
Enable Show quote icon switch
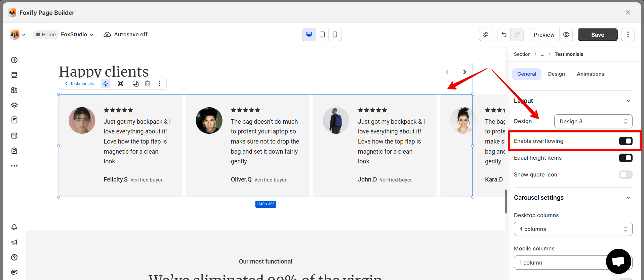tap(626, 175)
